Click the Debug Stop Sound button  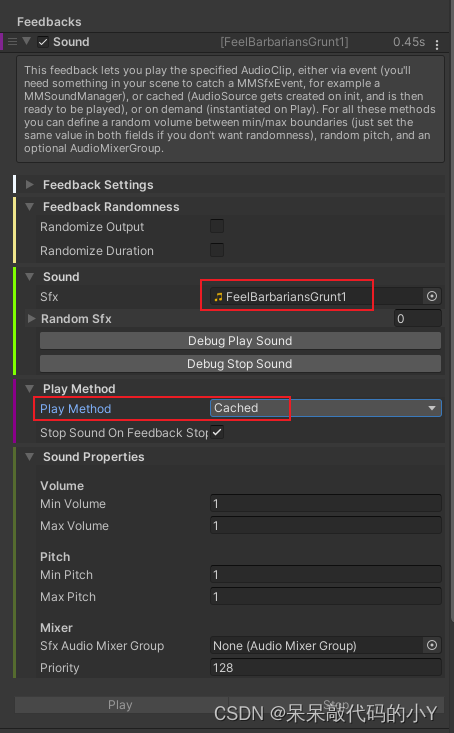pyautogui.click(x=240, y=364)
